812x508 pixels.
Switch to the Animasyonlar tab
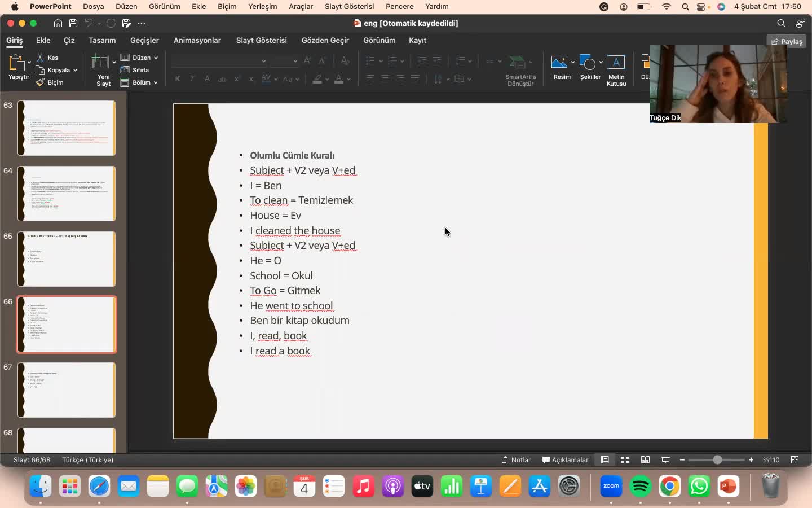tap(197, 41)
